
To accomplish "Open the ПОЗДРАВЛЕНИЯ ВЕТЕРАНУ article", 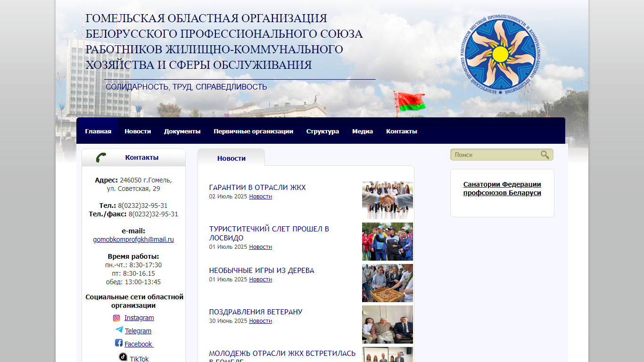I will (x=256, y=312).
